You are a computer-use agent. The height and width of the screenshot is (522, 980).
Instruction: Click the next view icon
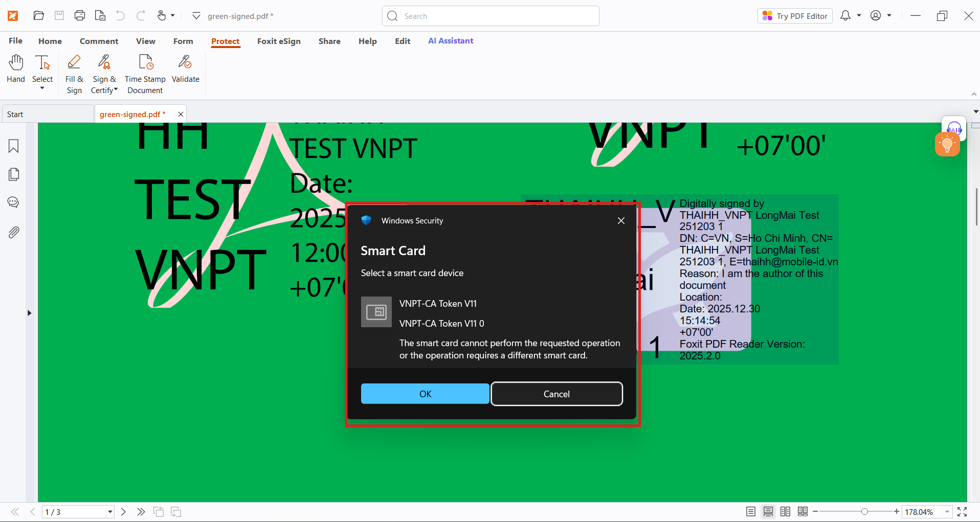pyautogui.click(x=176, y=512)
